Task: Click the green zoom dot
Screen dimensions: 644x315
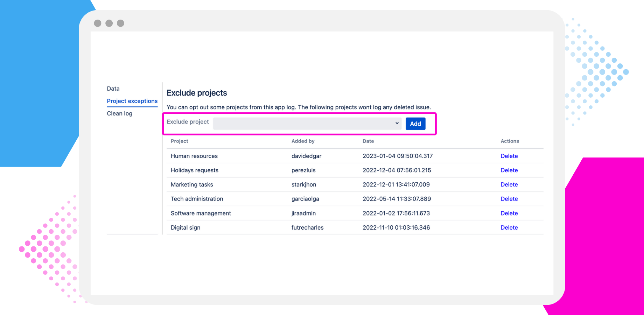Action: point(121,23)
